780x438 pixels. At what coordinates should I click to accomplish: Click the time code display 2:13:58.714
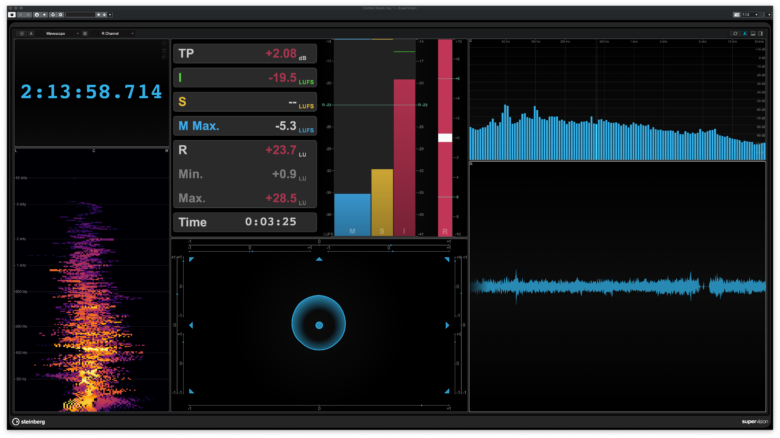click(x=91, y=92)
